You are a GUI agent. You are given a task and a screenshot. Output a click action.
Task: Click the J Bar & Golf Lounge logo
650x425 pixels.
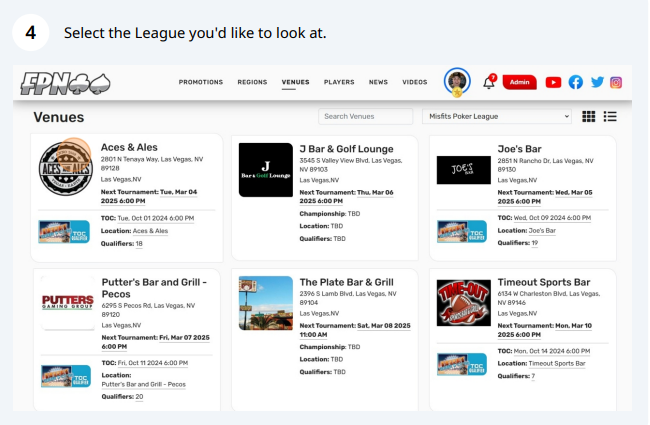(x=266, y=170)
